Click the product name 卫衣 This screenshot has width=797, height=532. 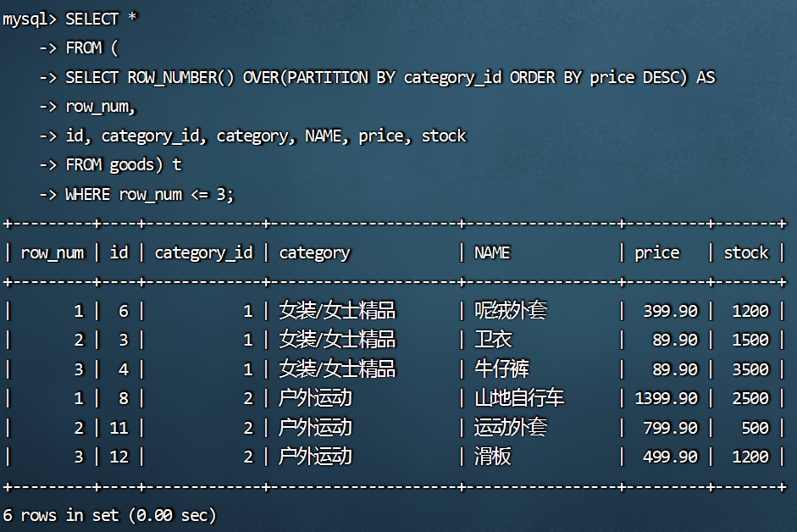(493, 340)
